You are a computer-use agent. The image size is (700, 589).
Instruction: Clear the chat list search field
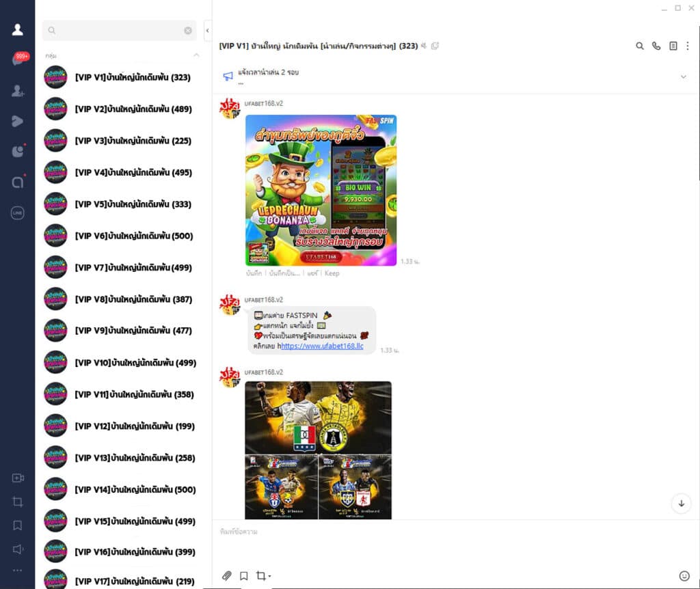tap(188, 30)
